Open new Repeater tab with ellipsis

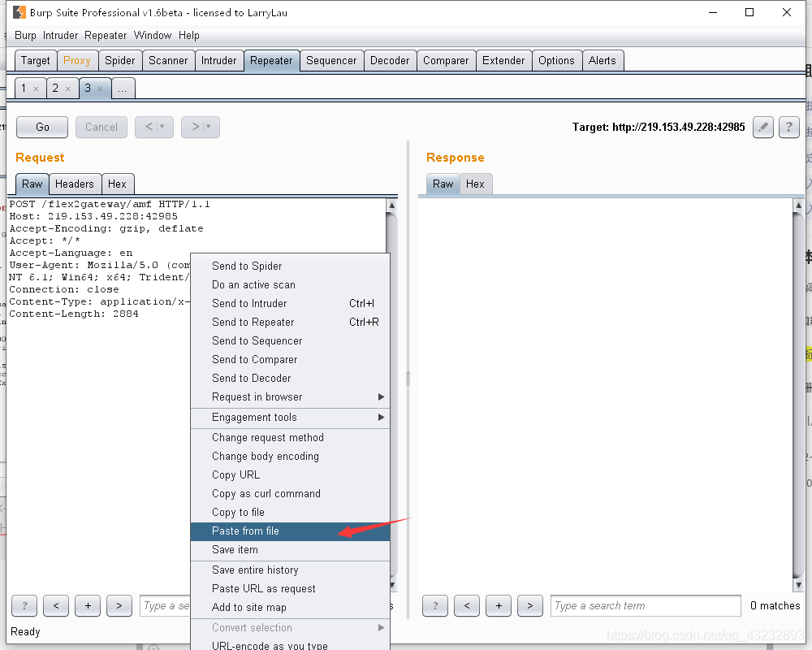pyautogui.click(x=123, y=89)
